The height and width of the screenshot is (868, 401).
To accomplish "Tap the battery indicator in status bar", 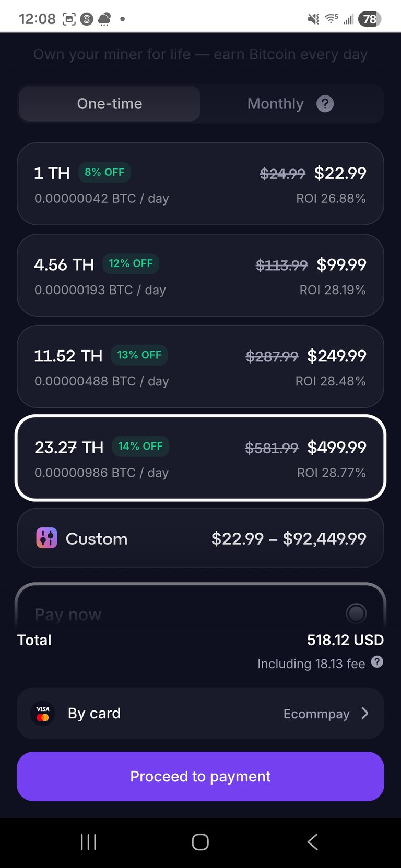I will point(370,19).
